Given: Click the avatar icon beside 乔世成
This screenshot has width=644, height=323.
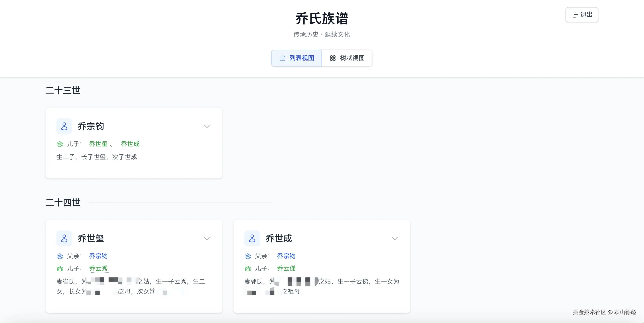Looking at the screenshot, I should [x=252, y=238].
